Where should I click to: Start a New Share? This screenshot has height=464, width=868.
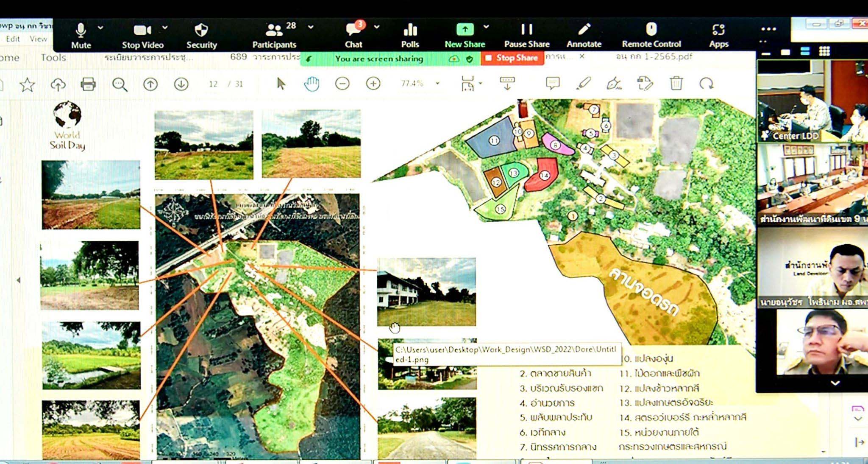point(465,36)
